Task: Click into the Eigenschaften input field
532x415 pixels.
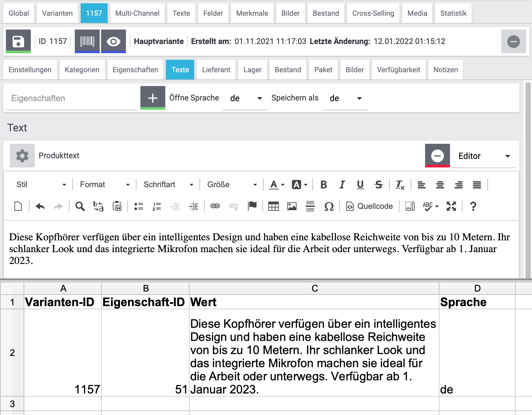Action: pos(70,98)
